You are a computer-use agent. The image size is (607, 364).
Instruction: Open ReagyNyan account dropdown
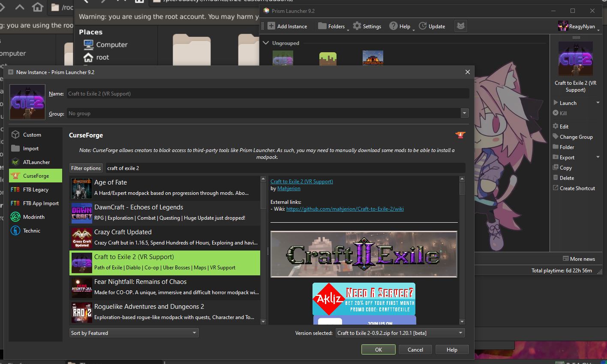(x=579, y=26)
